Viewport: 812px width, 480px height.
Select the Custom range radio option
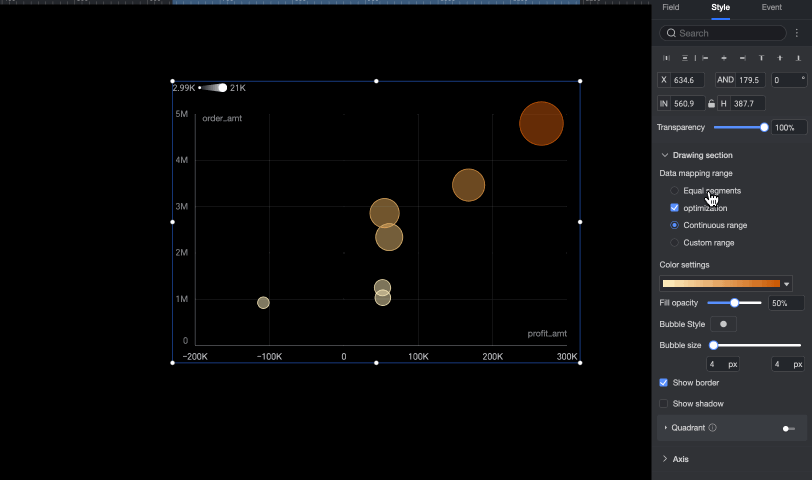(674, 242)
